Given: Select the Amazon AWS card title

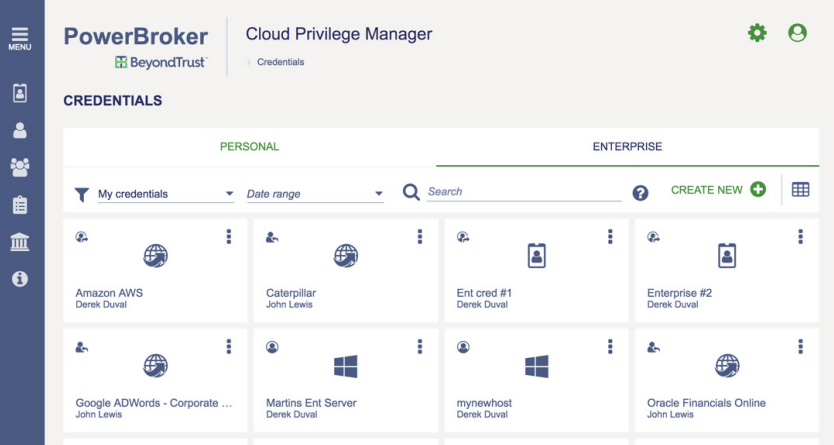Looking at the screenshot, I should (x=109, y=293).
